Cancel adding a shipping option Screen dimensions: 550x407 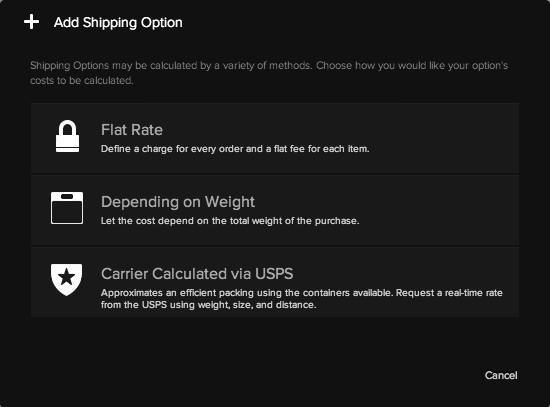[x=501, y=375]
